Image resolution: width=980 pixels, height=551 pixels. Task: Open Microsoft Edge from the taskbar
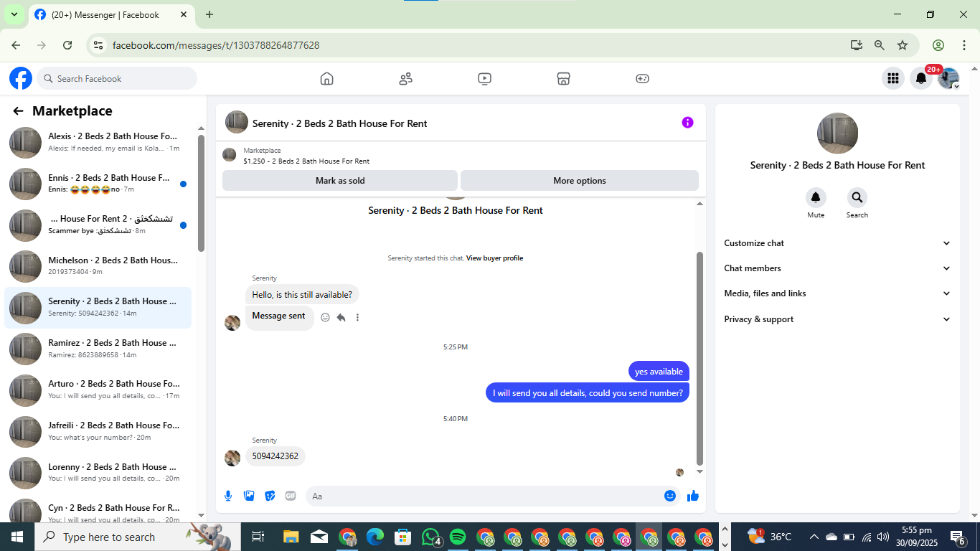click(375, 537)
